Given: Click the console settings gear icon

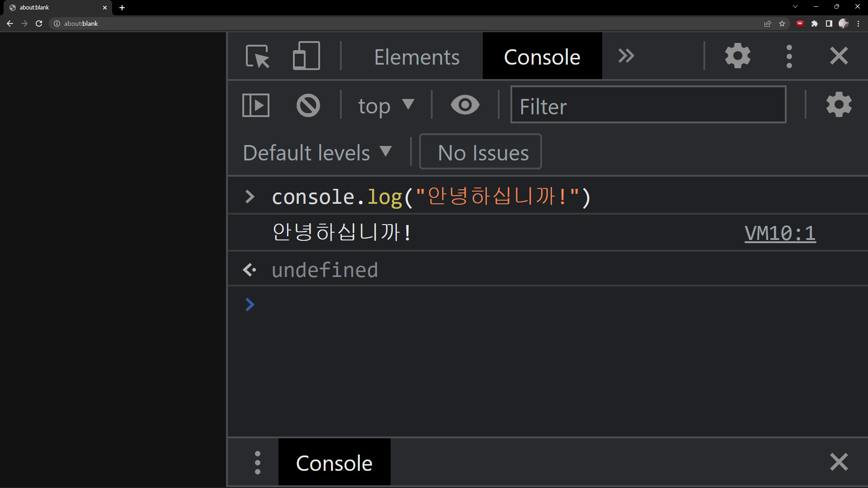Looking at the screenshot, I should [x=839, y=105].
